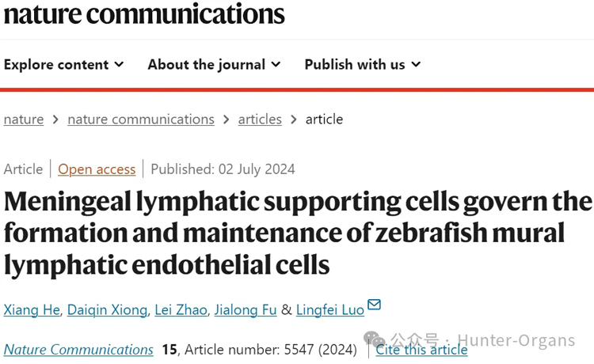Click the chevron next to Explore content
594x364 pixels.
point(119,65)
